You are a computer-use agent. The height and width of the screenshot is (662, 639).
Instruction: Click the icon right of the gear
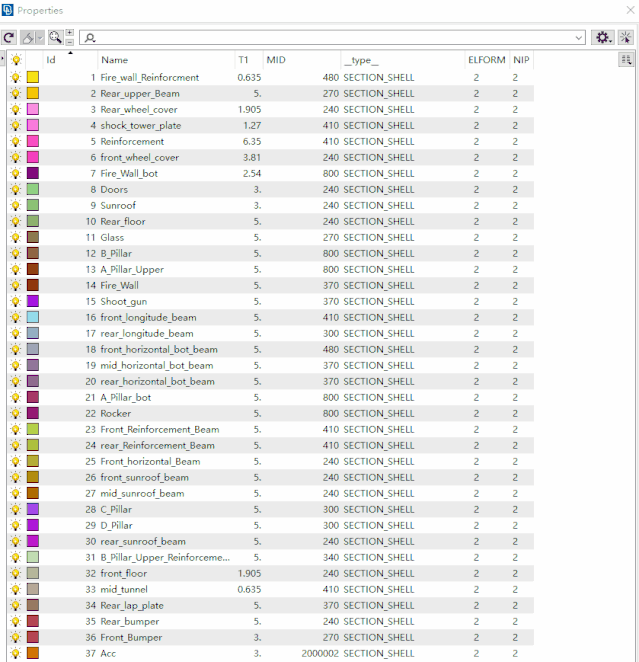(x=626, y=37)
